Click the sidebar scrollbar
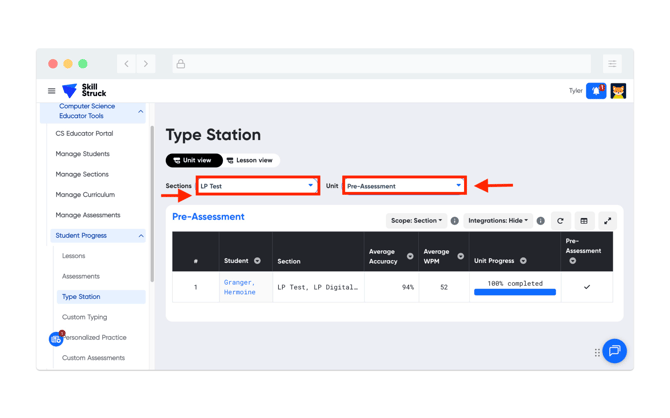Screen dimensions: 670x418 [x=152, y=204]
